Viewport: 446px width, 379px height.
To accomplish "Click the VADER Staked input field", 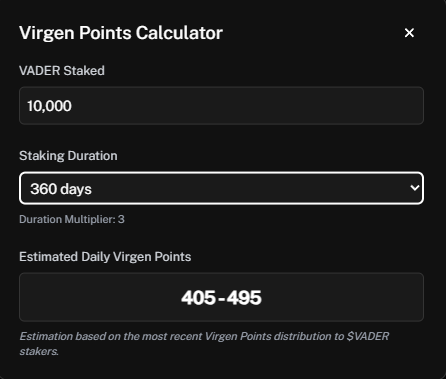I will pyautogui.click(x=221, y=106).
